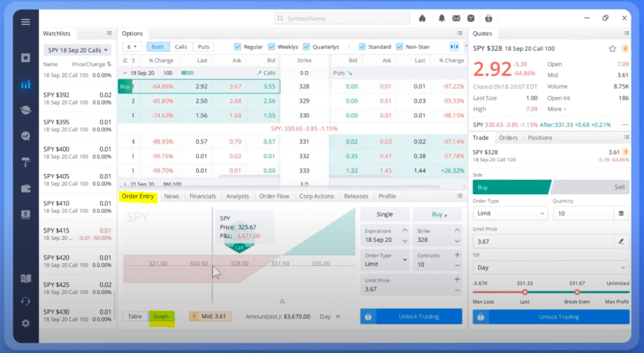
Task: Expand the 21 Sep 20 expiration row
Action: pos(125,184)
